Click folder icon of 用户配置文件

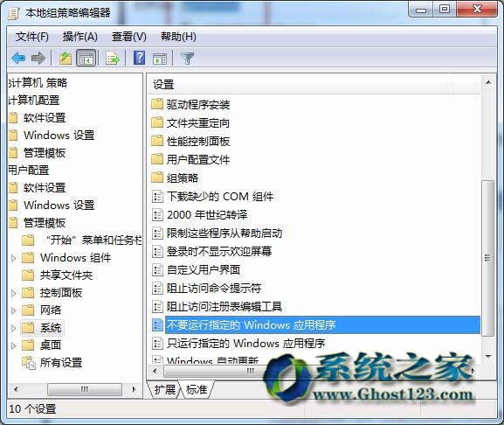[x=157, y=159]
